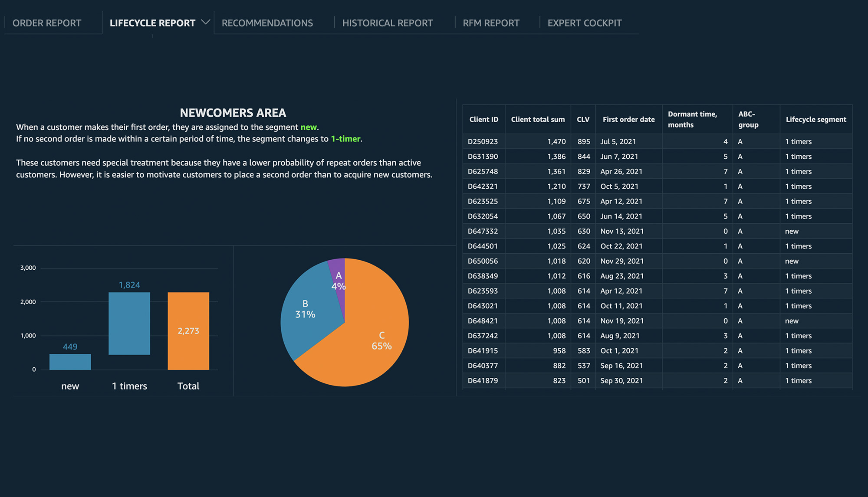Viewport: 868px width, 497px height.
Task: Sort by the Client total sum column header
Action: (x=538, y=119)
